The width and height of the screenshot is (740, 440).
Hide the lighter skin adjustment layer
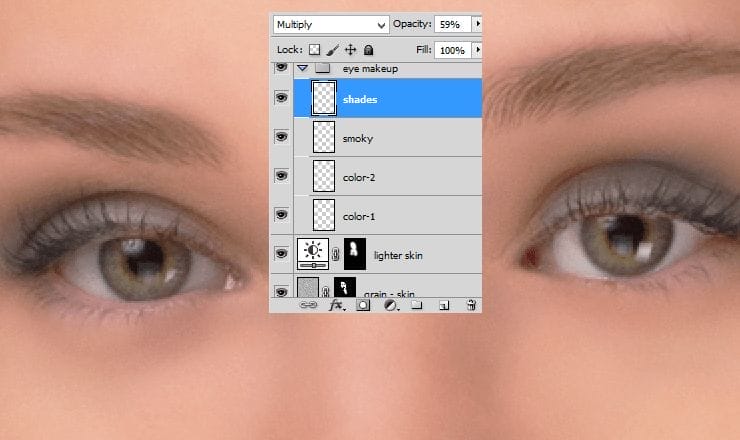pos(281,254)
